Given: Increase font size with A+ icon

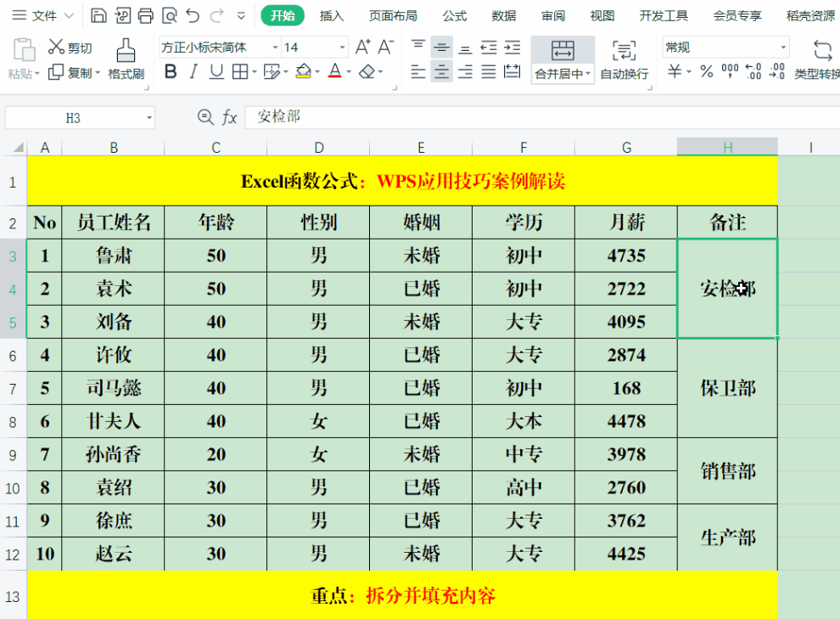Looking at the screenshot, I should 362,47.
